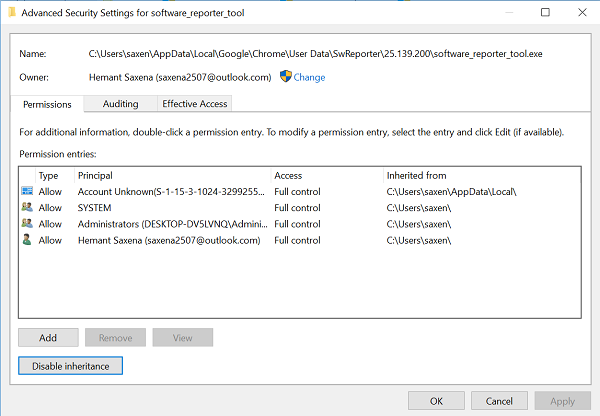
Task: Open the Effective Access tab
Action: 194,103
